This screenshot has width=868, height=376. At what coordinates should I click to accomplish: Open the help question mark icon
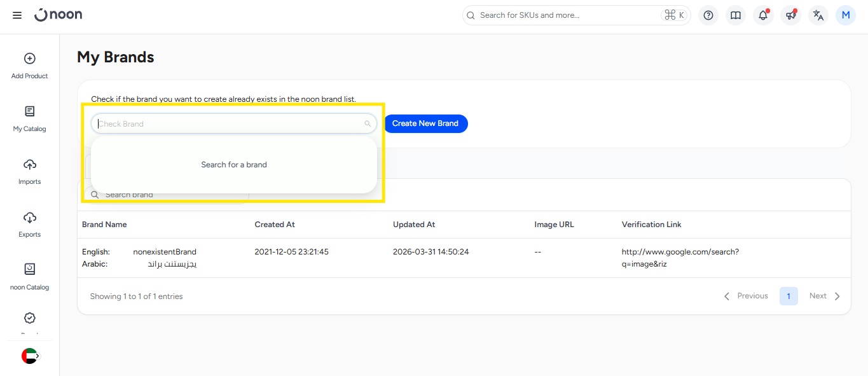(708, 15)
